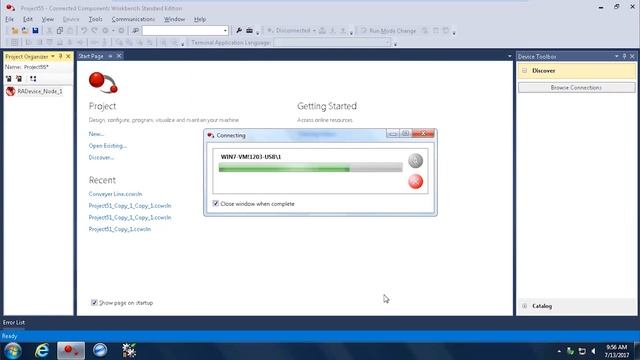Pin the Device Toolbox panel

tap(624, 56)
